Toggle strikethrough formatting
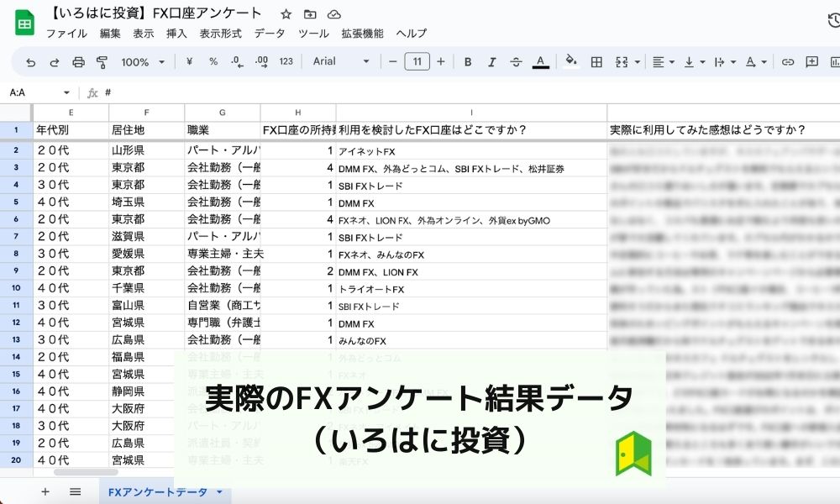This screenshot has height=504, width=840. tap(516, 62)
